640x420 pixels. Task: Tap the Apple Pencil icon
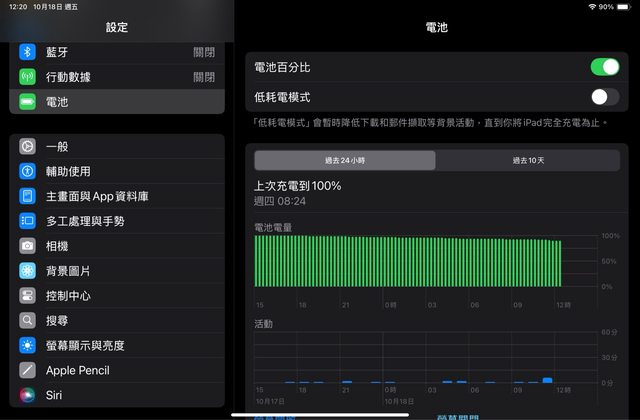(x=28, y=370)
